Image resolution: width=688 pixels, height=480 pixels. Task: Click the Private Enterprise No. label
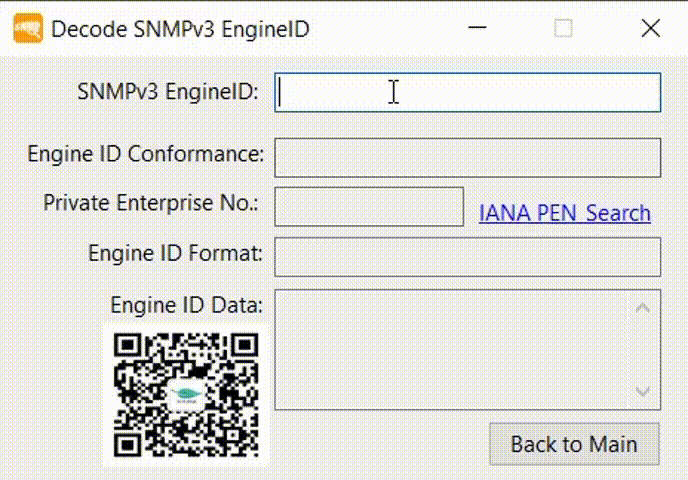[x=150, y=203]
